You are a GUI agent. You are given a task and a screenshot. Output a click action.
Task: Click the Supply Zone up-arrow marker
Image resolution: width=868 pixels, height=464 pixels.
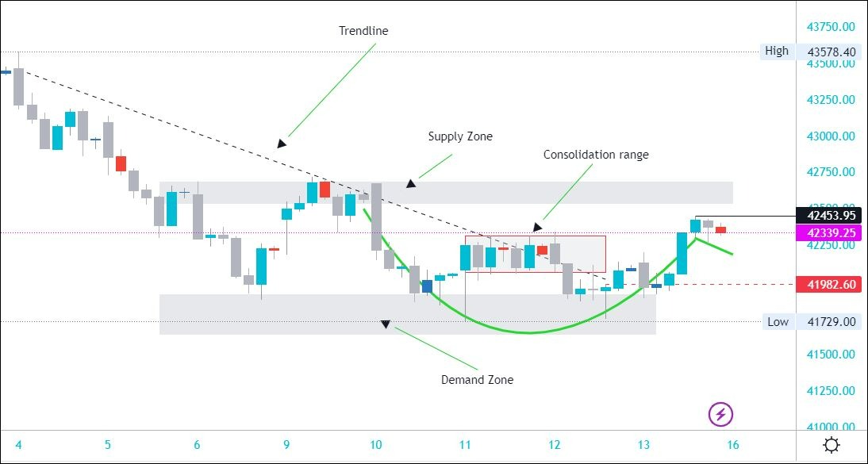pos(410,184)
